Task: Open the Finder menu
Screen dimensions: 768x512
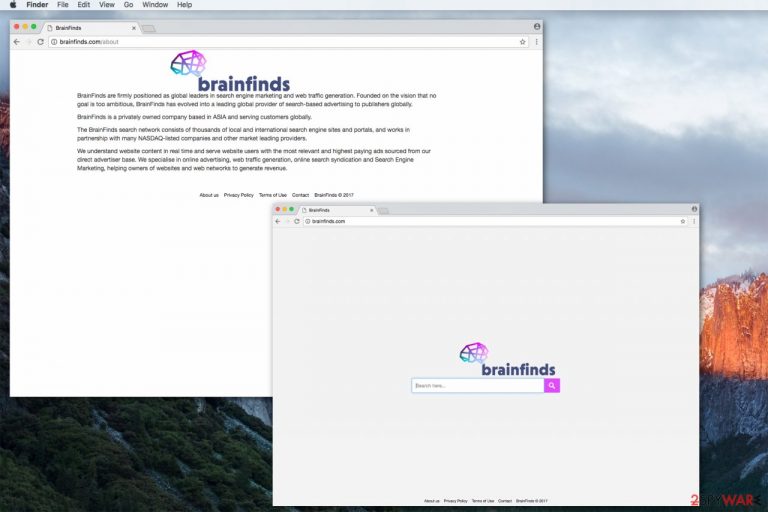Action: pos(37,4)
